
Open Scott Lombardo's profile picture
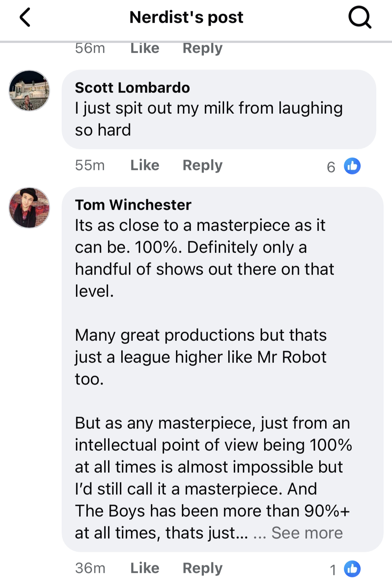coord(29,91)
